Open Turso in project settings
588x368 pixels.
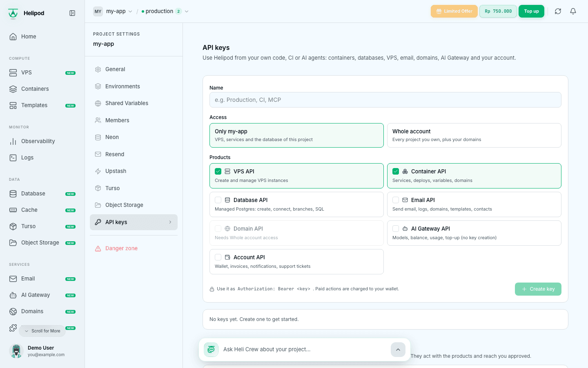pos(134,188)
